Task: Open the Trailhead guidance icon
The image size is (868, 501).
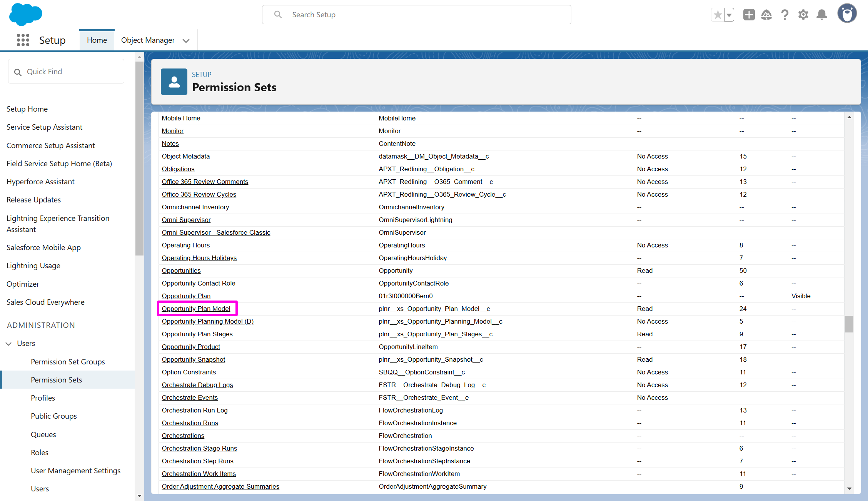Action: [x=766, y=15]
